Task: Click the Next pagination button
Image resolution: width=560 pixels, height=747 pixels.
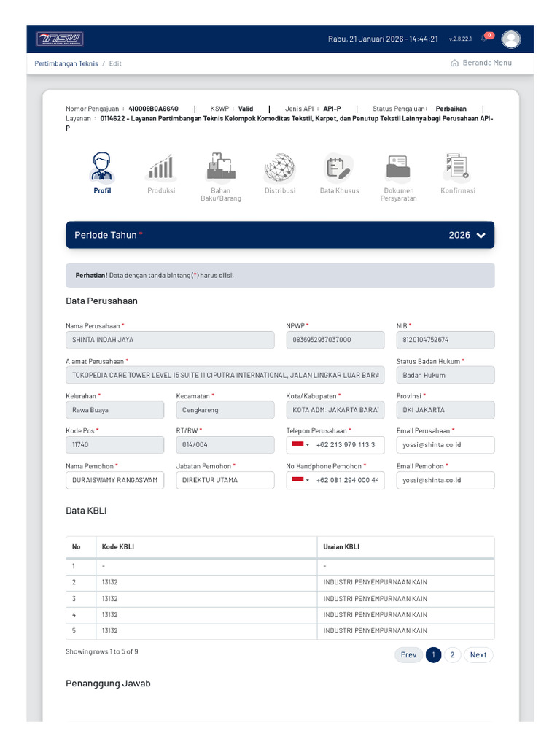Action: tap(478, 654)
